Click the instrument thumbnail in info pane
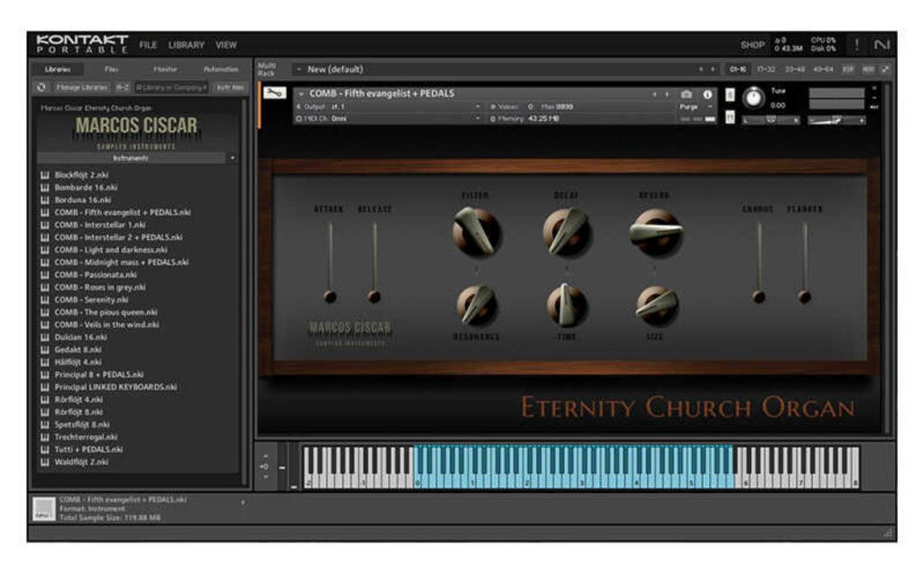 click(43, 509)
